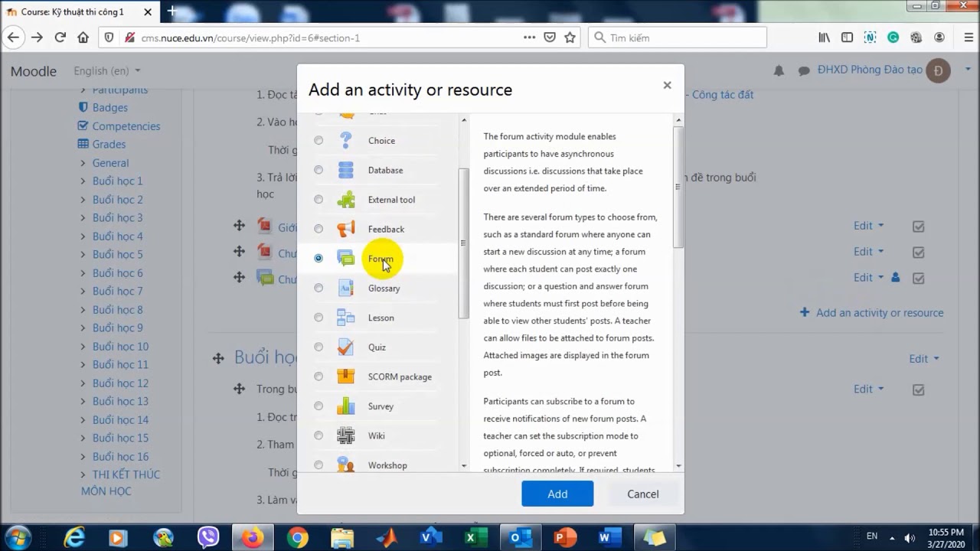The height and width of the screenshot is (551, 980).
Task: Reload the page in Firefox
Action: (60, 37)
